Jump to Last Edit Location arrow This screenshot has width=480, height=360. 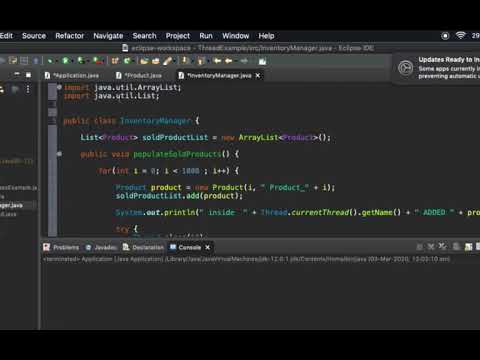217,61
